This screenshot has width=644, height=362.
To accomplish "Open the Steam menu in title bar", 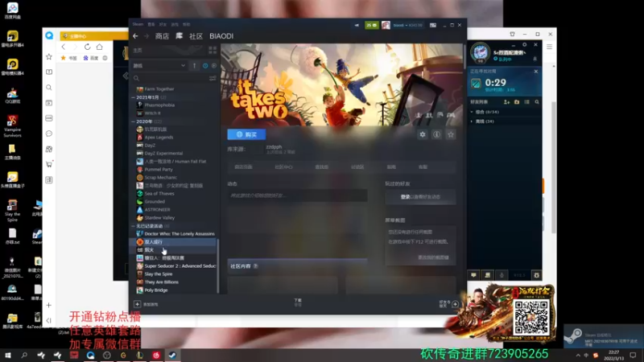I will pos(138,24).
